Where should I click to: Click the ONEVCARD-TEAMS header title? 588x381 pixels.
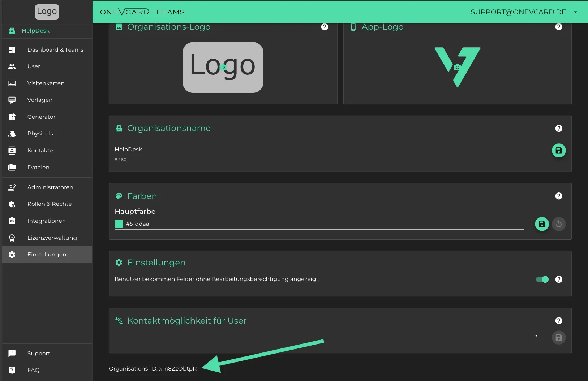(142, 12)
